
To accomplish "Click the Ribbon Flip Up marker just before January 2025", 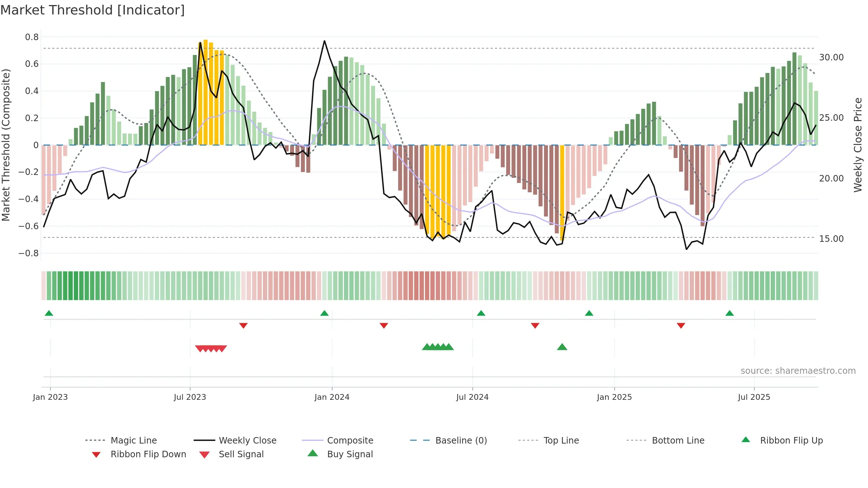I will 589,313.
